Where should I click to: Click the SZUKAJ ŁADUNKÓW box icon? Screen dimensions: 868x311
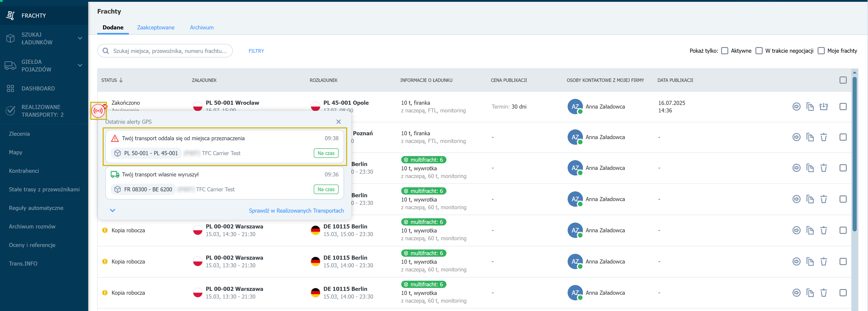pyautogui.click(x=10, y=38)
